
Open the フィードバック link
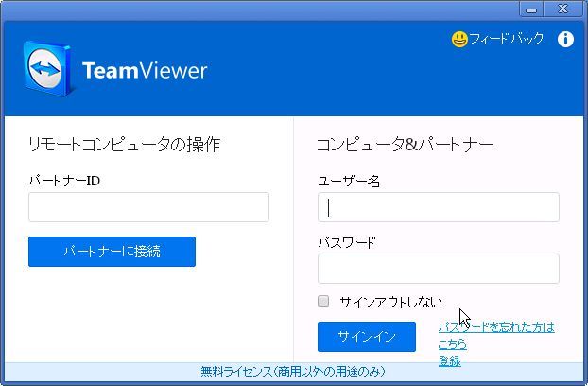click(507, 39)
